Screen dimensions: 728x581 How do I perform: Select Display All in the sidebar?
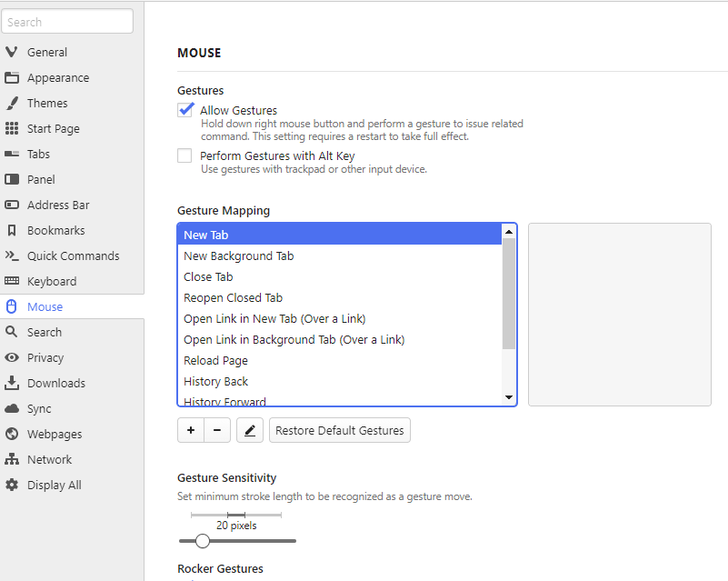pos(54,485)
